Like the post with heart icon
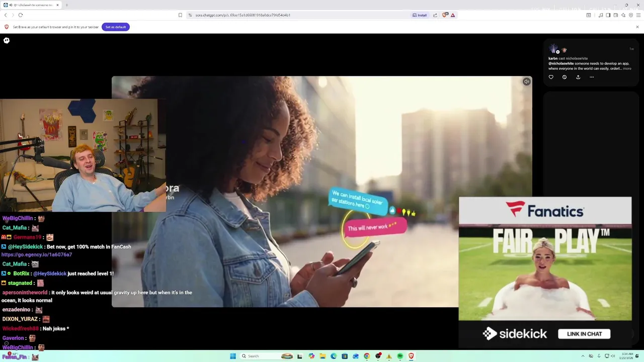The width and height of the screenshot is (644, 362). 551,77
